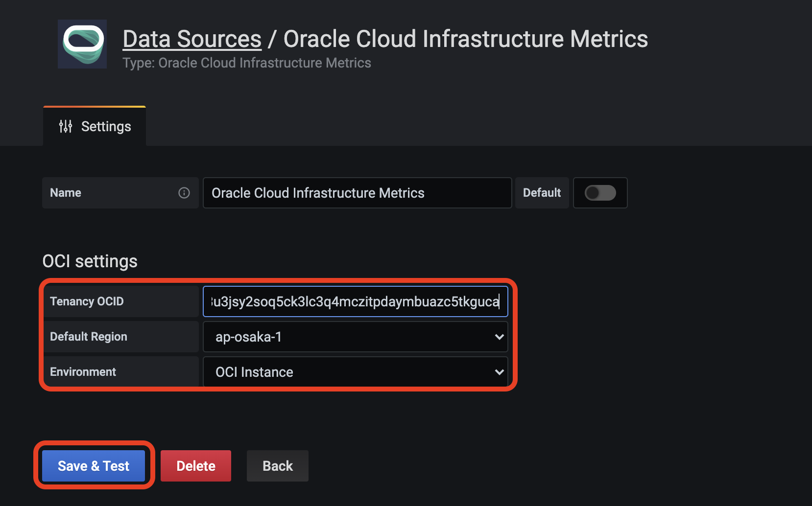The width and height of the screenshot is (812, 506).
Task: Expand the Environment dropdown showing OCI Instance
Action: tap(355, 372)
